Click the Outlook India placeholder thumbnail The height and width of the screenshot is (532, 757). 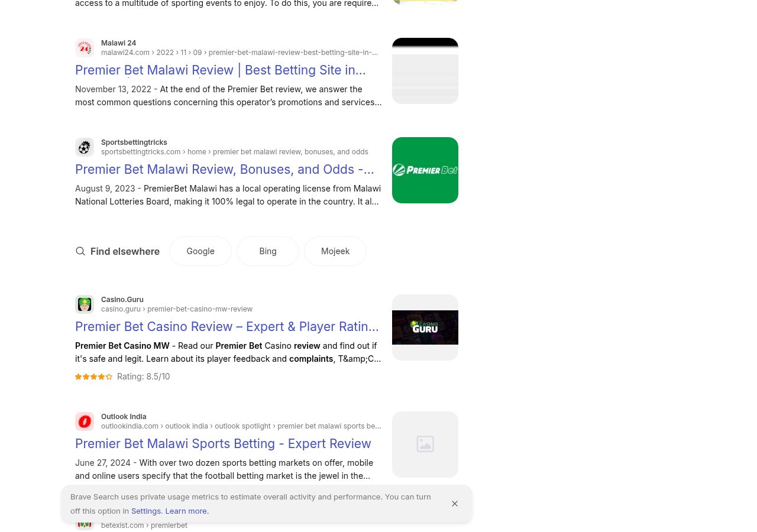coord(425,445)
